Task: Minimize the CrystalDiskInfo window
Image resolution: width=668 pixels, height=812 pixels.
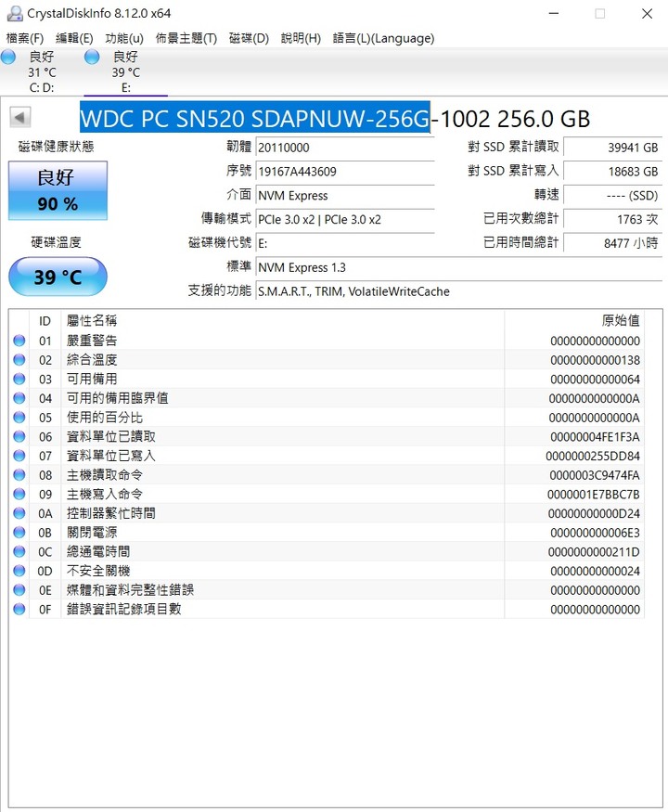Action: (x=554, y=14)
